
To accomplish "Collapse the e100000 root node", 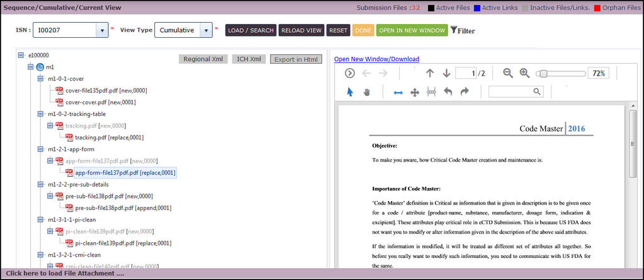I will click(21, 55).
